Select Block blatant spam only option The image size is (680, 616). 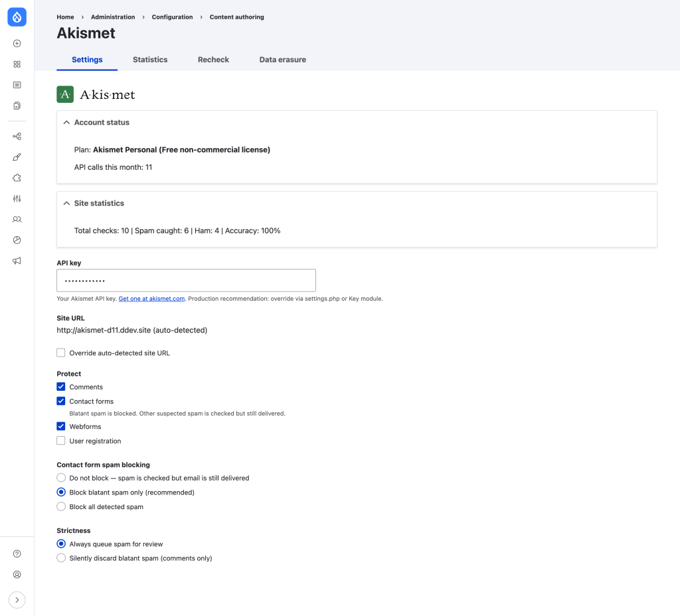(x=61, y=492)
